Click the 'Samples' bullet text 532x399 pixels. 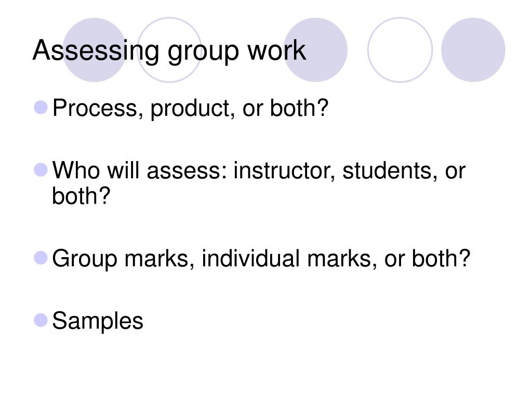point(98,321)
